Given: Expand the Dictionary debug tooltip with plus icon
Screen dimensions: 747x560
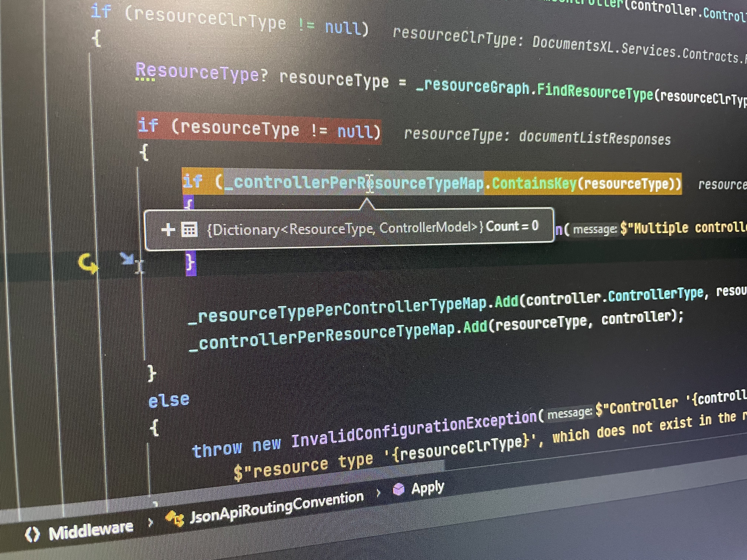Looking at the screenshot, I should tap(168, 230).
